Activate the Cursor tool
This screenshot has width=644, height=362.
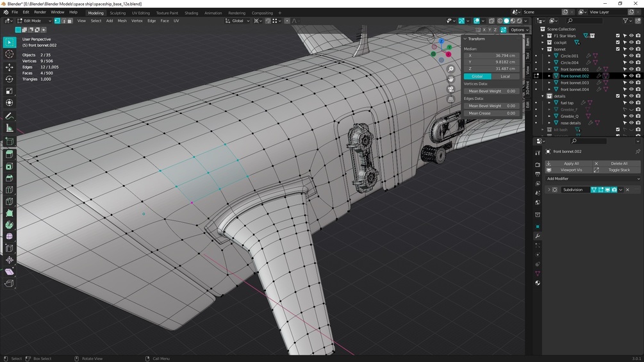tap(10, 54)
